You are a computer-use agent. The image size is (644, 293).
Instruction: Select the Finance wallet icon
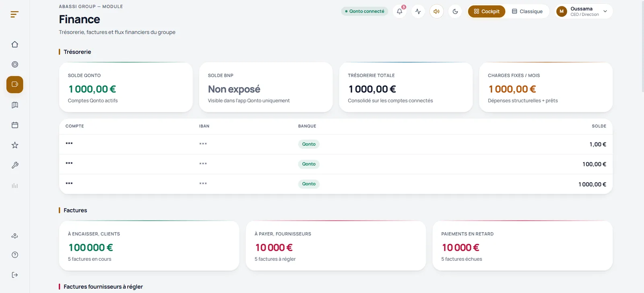point(15,85)
